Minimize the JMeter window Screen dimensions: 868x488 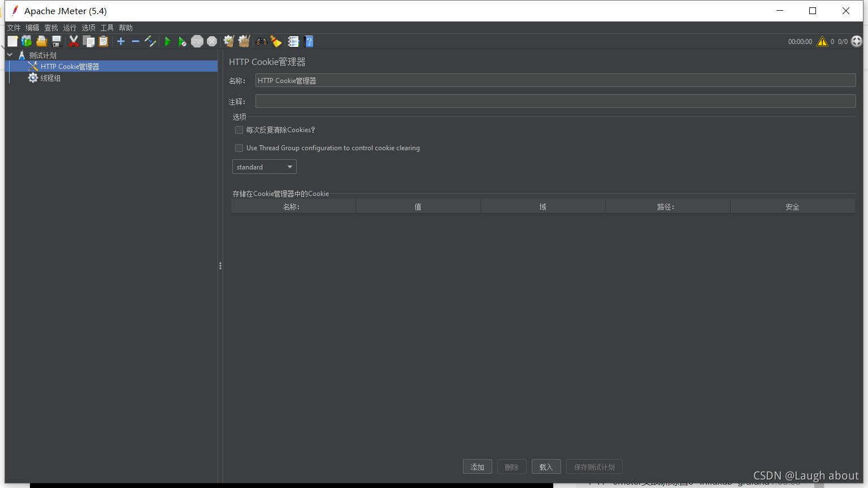click(780, 11)
